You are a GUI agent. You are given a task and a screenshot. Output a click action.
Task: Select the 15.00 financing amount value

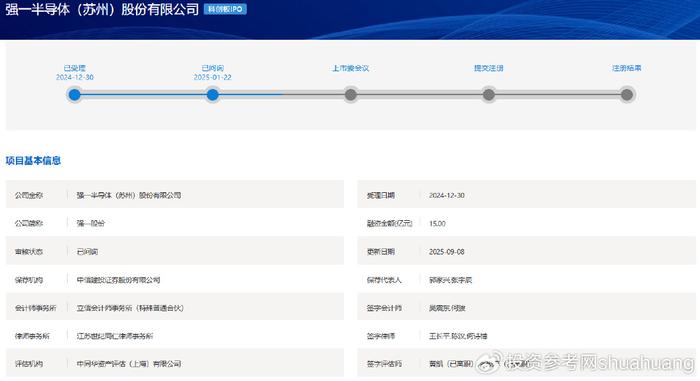tap(437, 223)
